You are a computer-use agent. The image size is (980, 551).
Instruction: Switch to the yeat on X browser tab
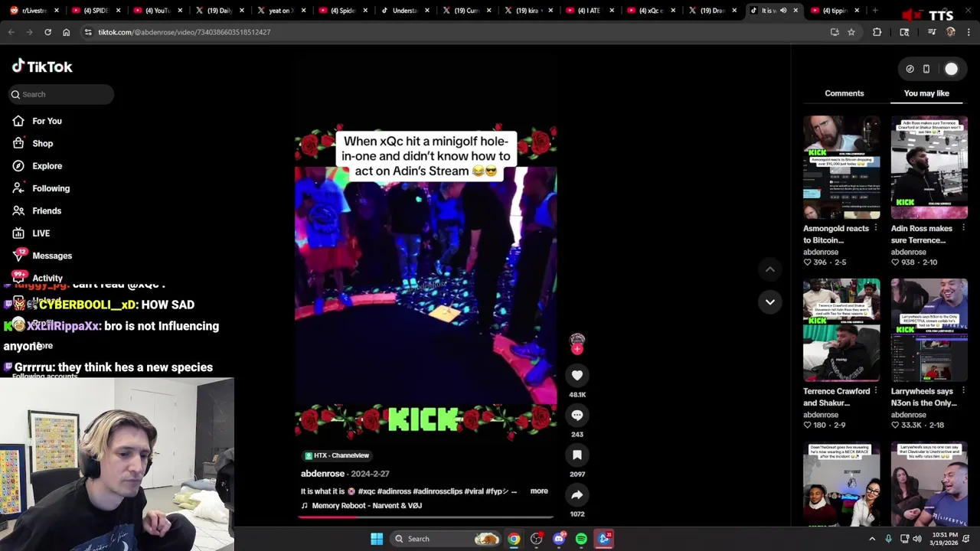pos(282,11)
